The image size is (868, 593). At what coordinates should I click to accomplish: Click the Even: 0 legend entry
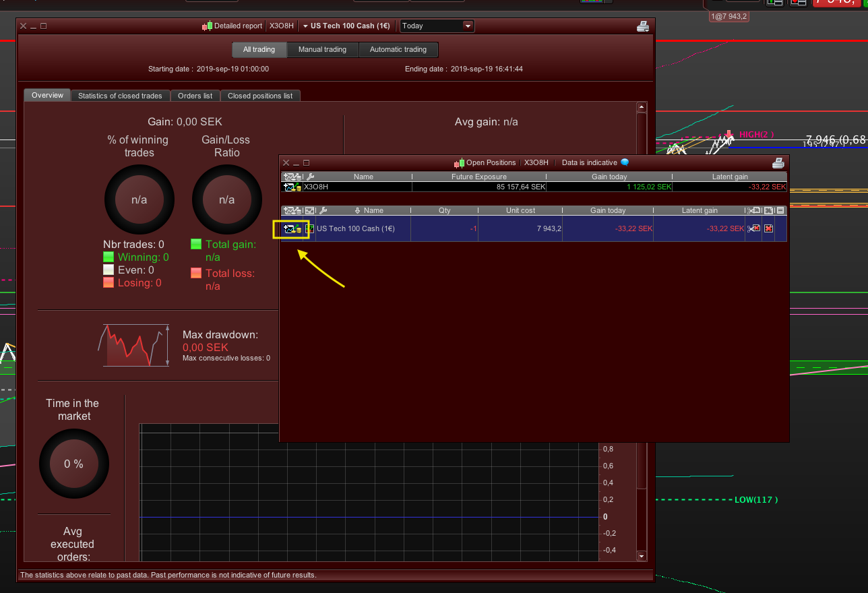click(129, 270)
